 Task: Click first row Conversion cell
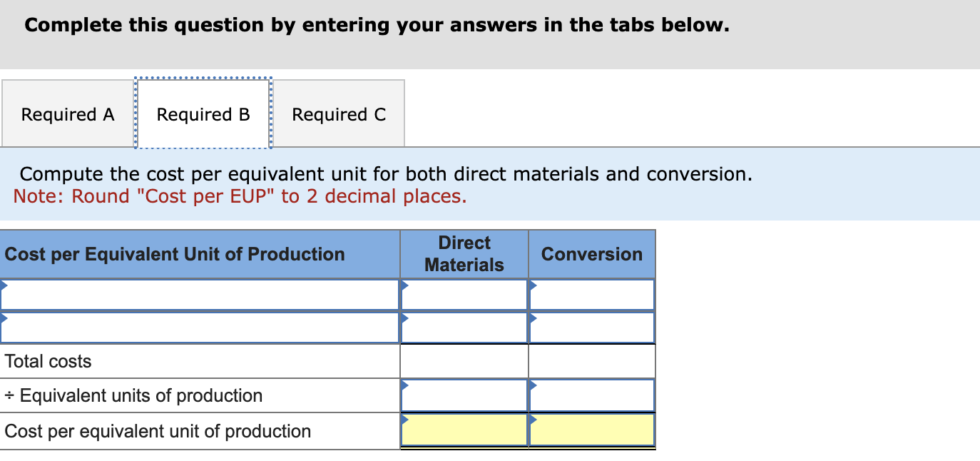(x=592, y=295)
